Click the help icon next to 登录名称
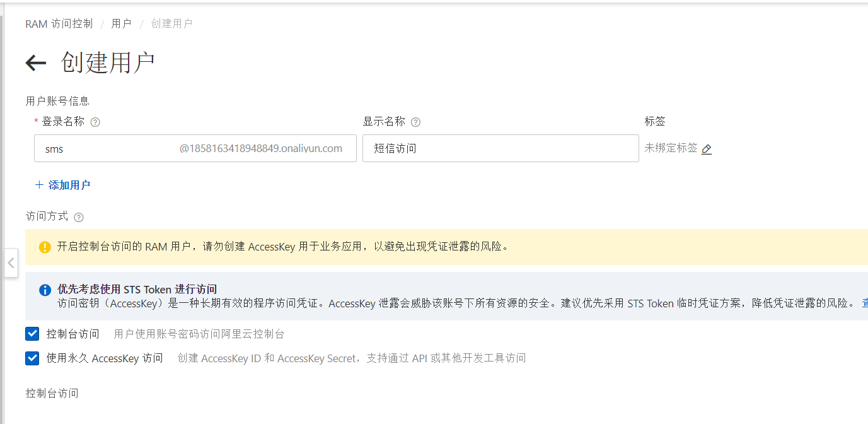Image resolution: width=868 pixels, height=424 pixels. coord(96,122)
